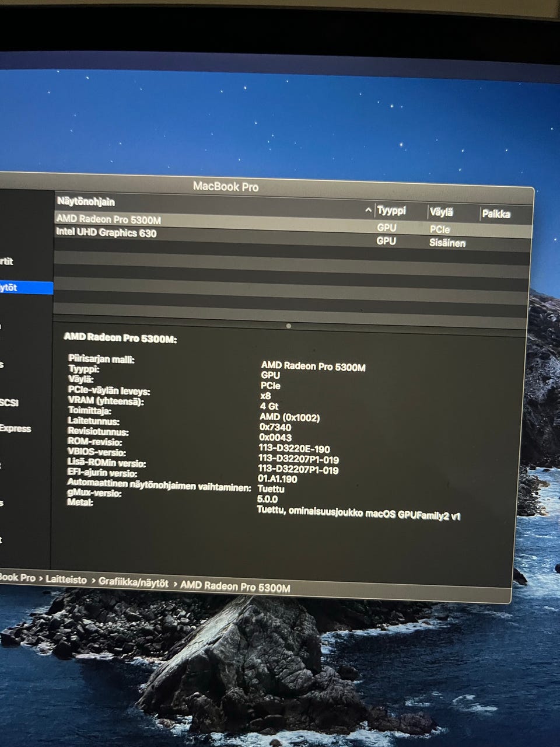Click the Piirisarjan malli label
Screen dimensions: 560x747
click(101, 359)
